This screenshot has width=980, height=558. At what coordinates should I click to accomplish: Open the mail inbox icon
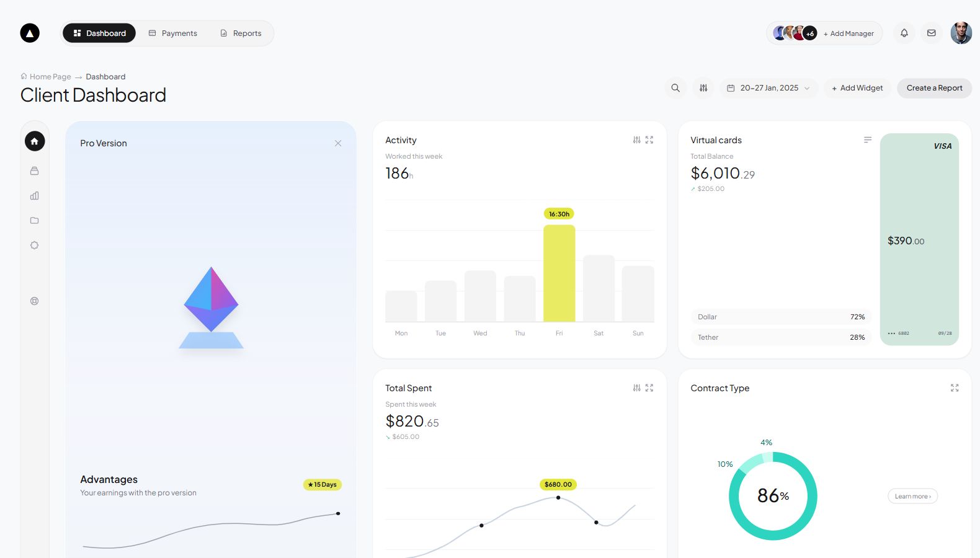tap(932, 33)
